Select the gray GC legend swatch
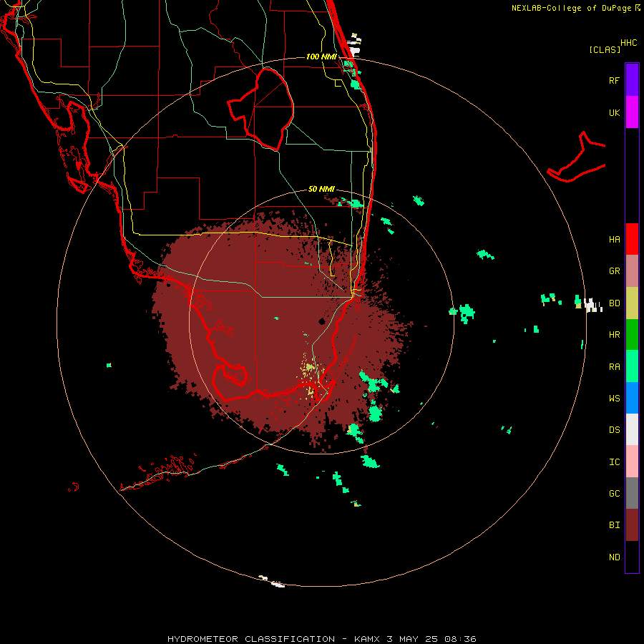Viewport: 644px width, 644px height. click(x=632, y=493)
